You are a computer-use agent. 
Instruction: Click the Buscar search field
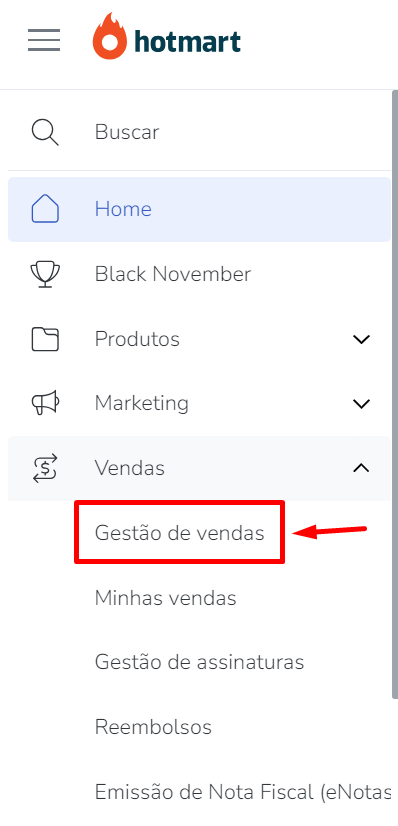pos(199,132)
